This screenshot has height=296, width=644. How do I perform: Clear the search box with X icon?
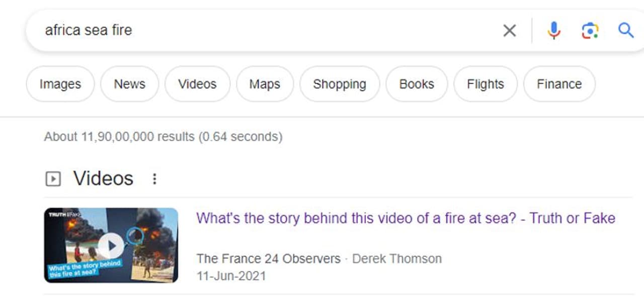pos(509,31)
